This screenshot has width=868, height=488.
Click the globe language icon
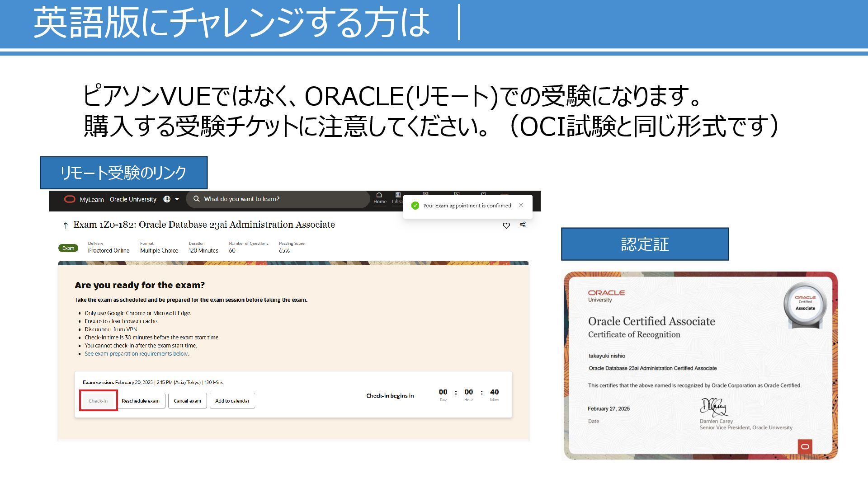coord(167,199)
